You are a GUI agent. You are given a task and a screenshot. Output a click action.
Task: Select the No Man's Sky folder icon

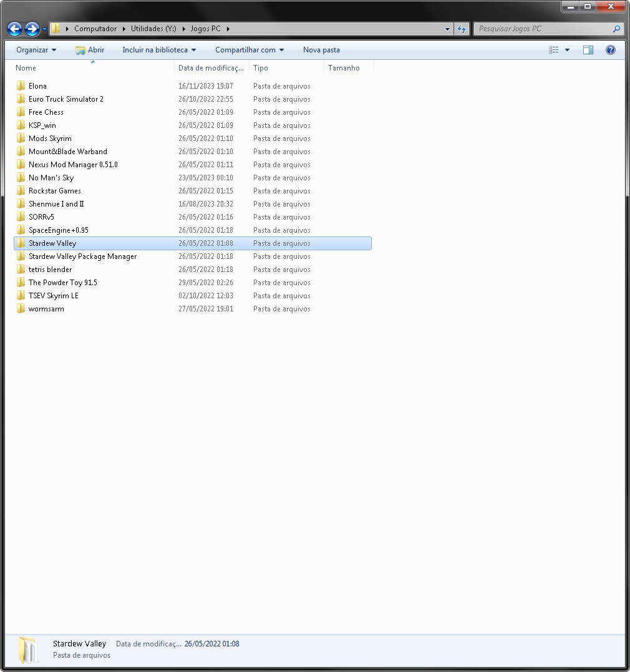21,177
